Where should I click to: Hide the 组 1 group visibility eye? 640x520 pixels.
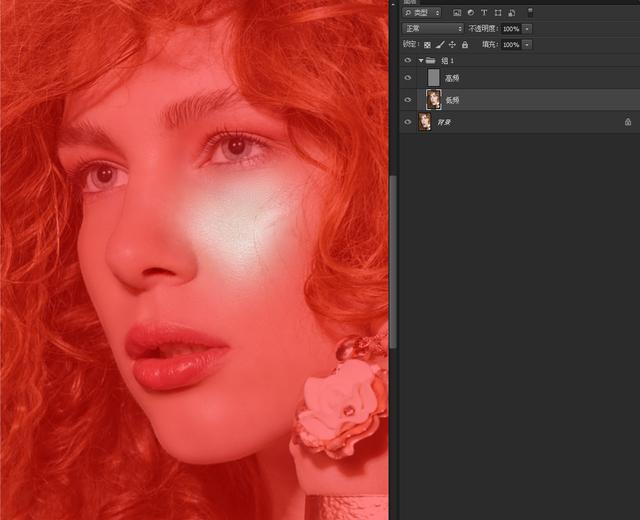407,61
